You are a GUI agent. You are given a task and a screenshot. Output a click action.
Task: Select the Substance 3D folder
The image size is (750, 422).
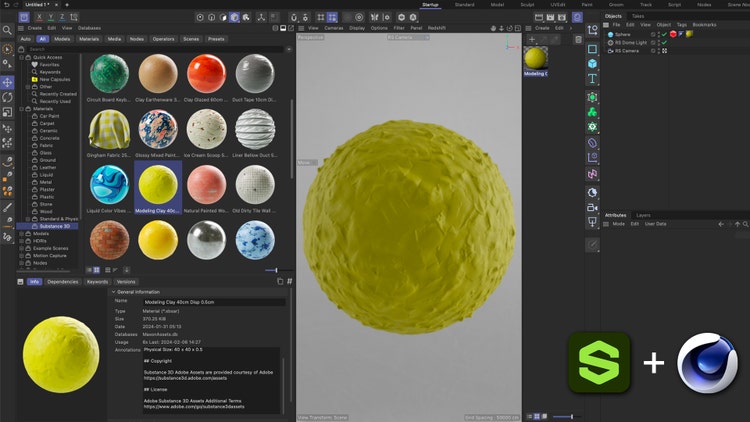(x=47, y=226)
